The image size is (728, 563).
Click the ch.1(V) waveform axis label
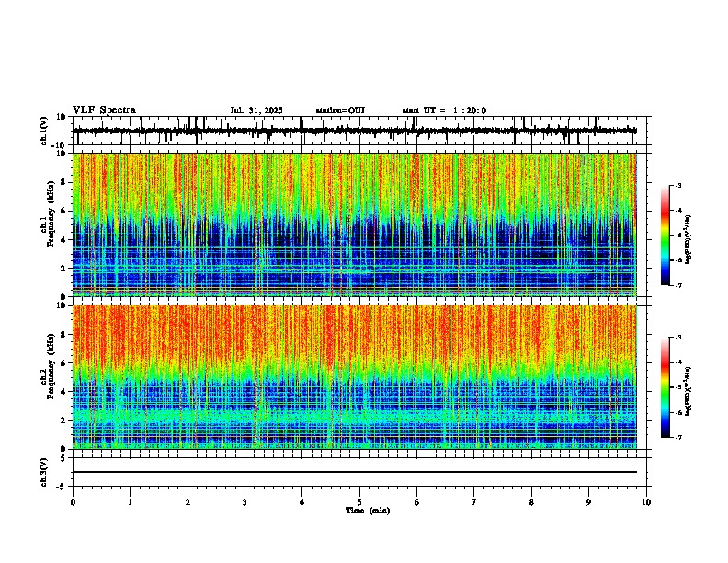tap(44, 131)
